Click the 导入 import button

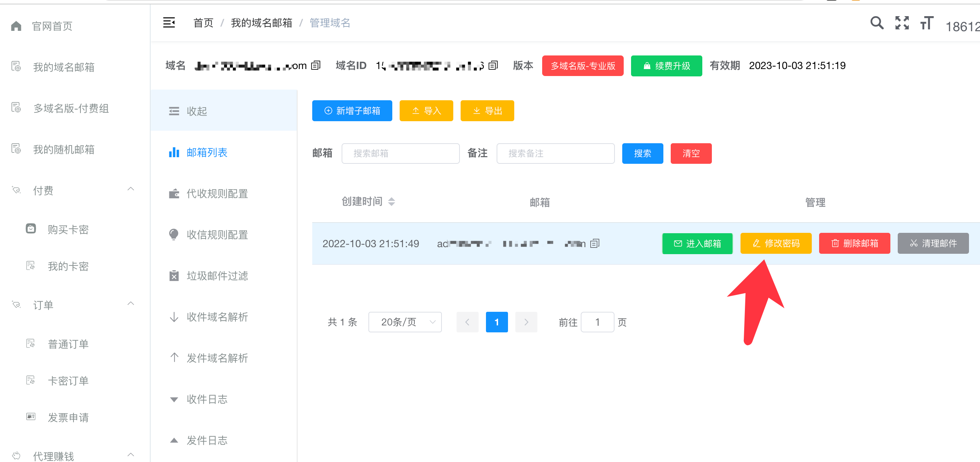[426, 111]
